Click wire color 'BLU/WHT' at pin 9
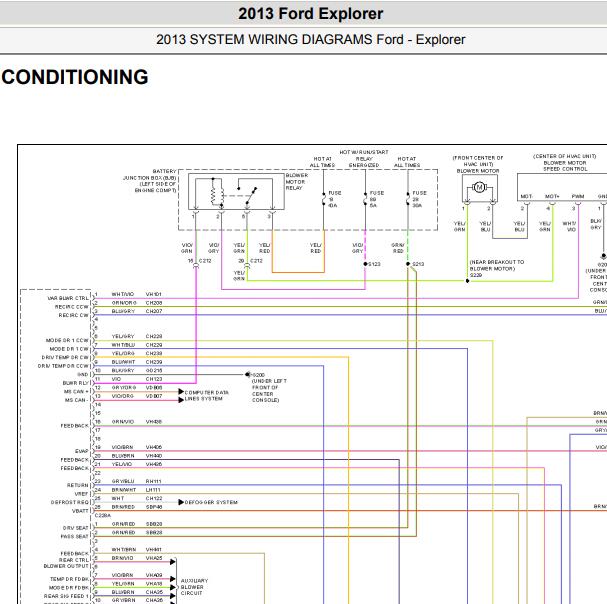This screenshot has width=607, height=604. (123, 362)
